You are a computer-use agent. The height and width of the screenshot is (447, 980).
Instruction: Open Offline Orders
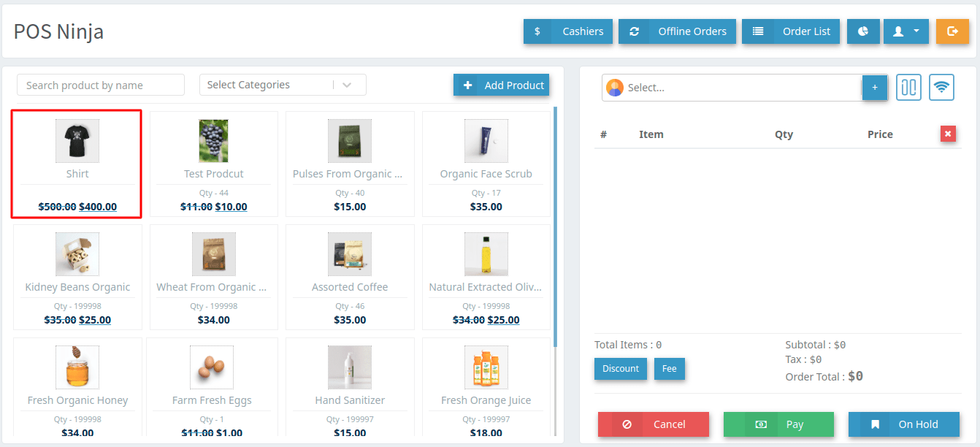click(x=677, y=31)
